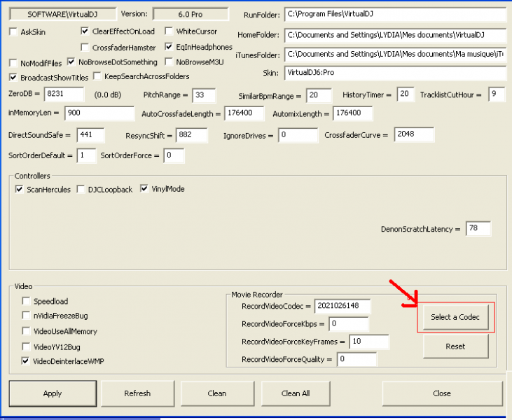Screen dimensions: 512x420
Task: Check the DJCLoopback option
Action: [x=81, y=189]
